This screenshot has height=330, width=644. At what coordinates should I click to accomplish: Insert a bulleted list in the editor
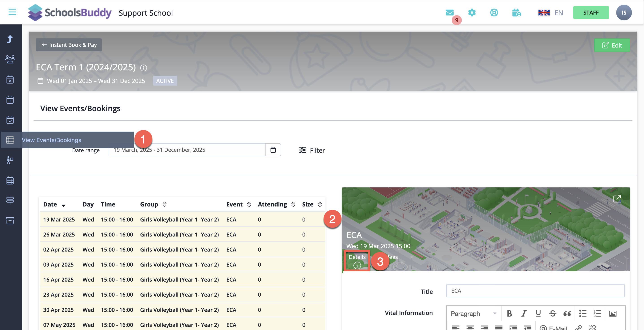tap(583, 313)
